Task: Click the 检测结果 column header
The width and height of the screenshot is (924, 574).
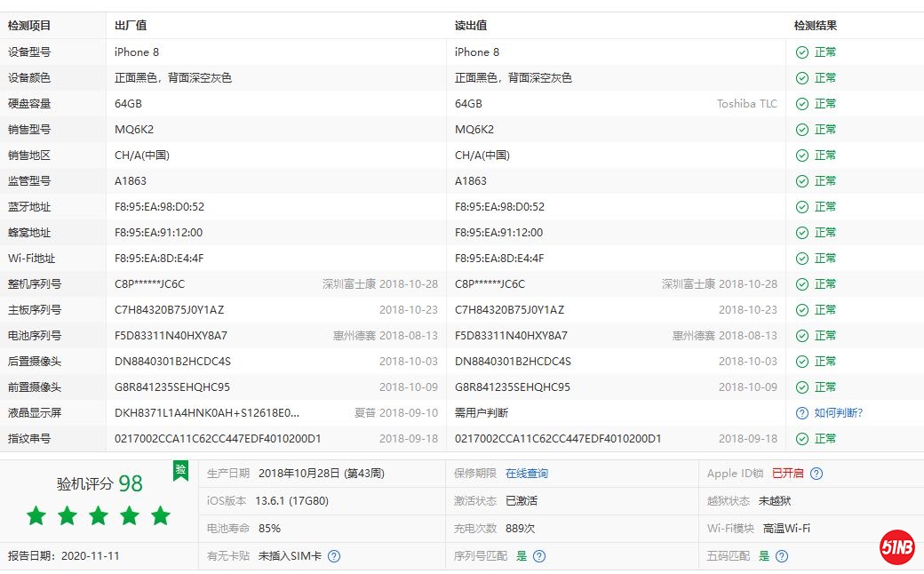Action: [x=816, y=26]
